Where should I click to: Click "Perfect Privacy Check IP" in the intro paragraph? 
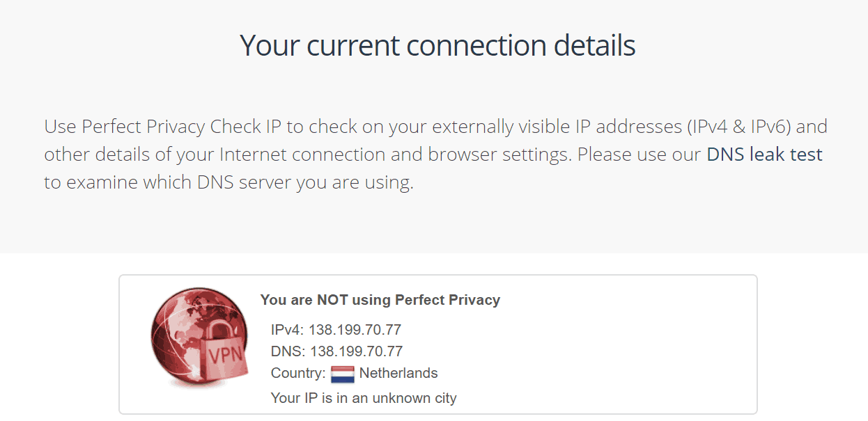coord(181,127)
